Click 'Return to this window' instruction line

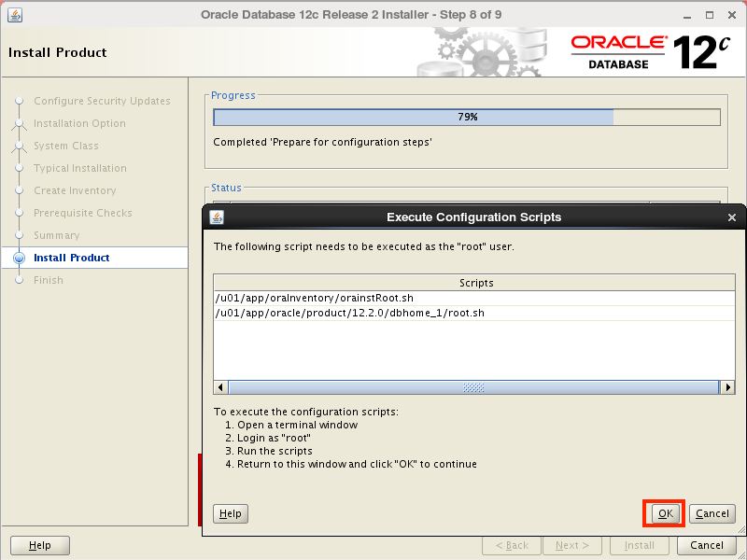[351, 464]
